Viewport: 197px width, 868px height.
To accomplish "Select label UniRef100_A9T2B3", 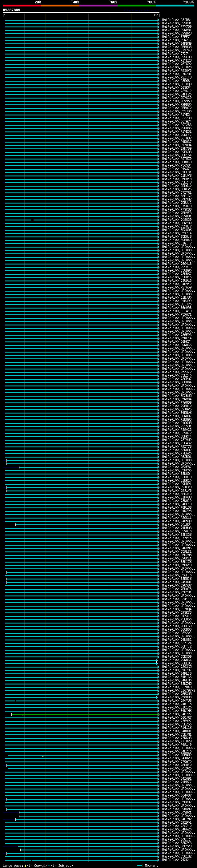I will pos(176,125).
